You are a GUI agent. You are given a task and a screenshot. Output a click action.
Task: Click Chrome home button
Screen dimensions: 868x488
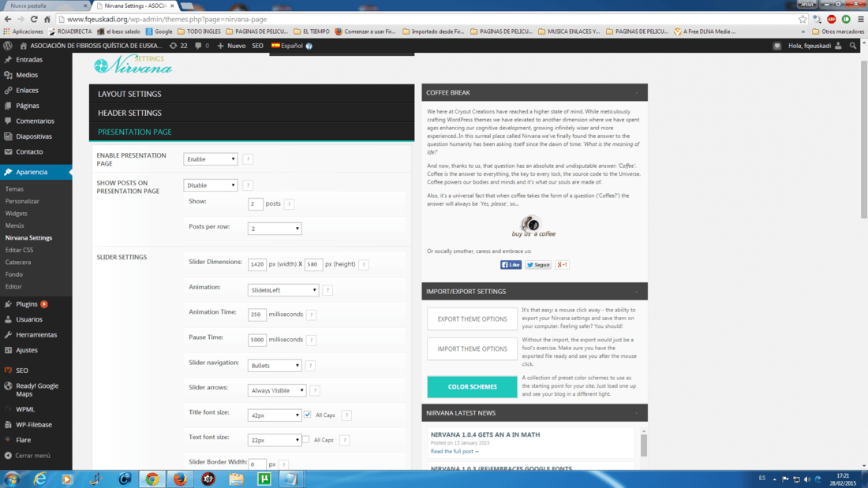tap(47, 20)
